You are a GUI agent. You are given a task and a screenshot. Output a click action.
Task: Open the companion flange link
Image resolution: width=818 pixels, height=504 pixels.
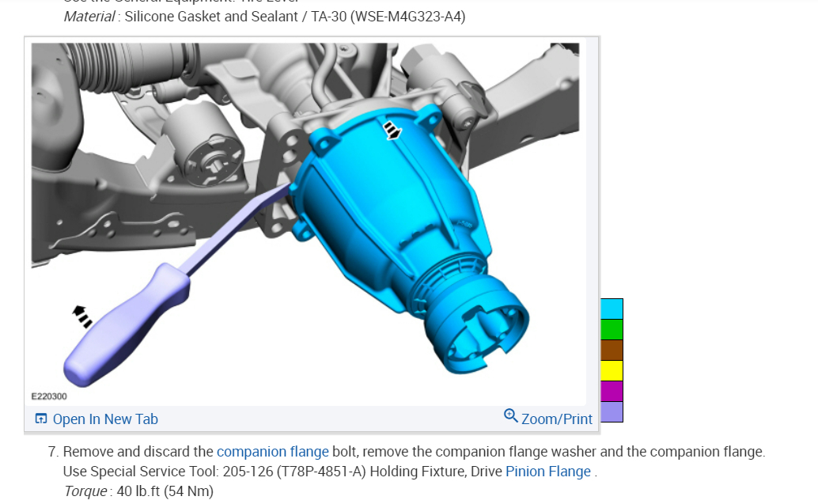273,451
